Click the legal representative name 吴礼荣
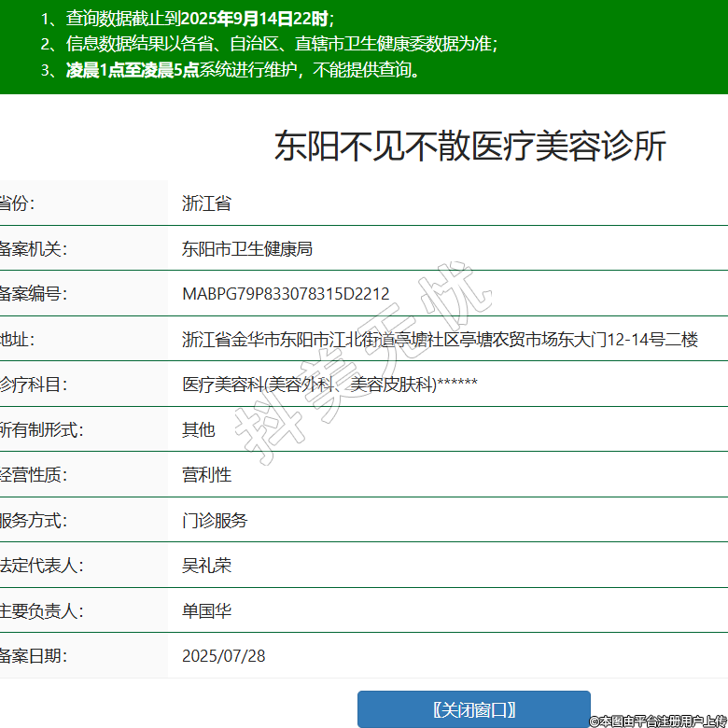 coord(206,566)
